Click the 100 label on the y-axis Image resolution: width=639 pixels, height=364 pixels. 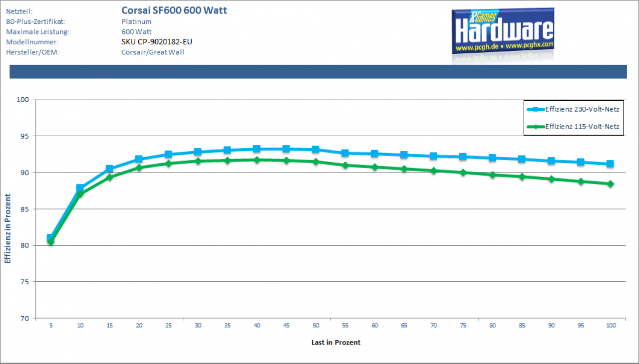pos(23,100)
